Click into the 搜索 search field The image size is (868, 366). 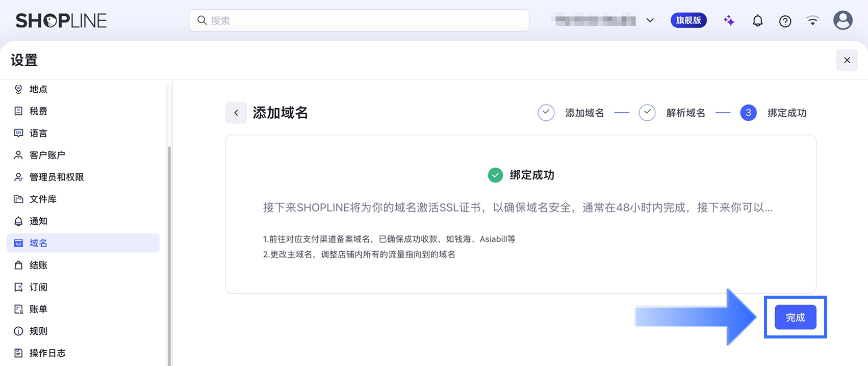tap(359, 20)
